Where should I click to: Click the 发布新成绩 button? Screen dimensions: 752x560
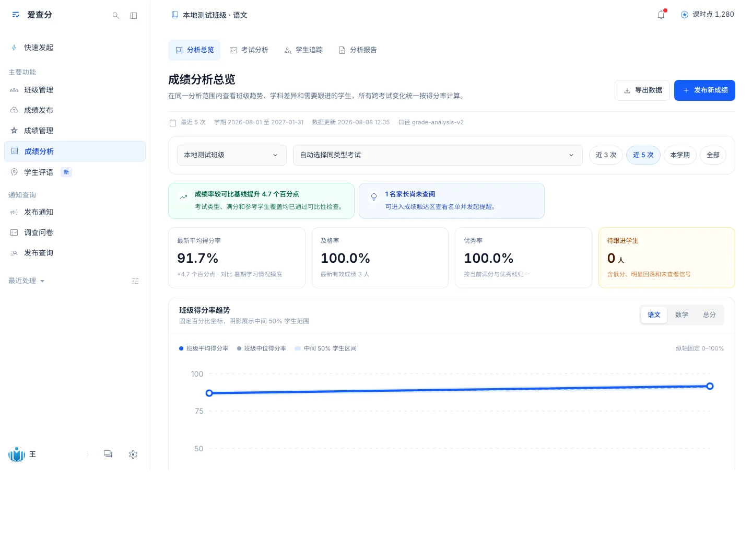(x=704, y=90)
